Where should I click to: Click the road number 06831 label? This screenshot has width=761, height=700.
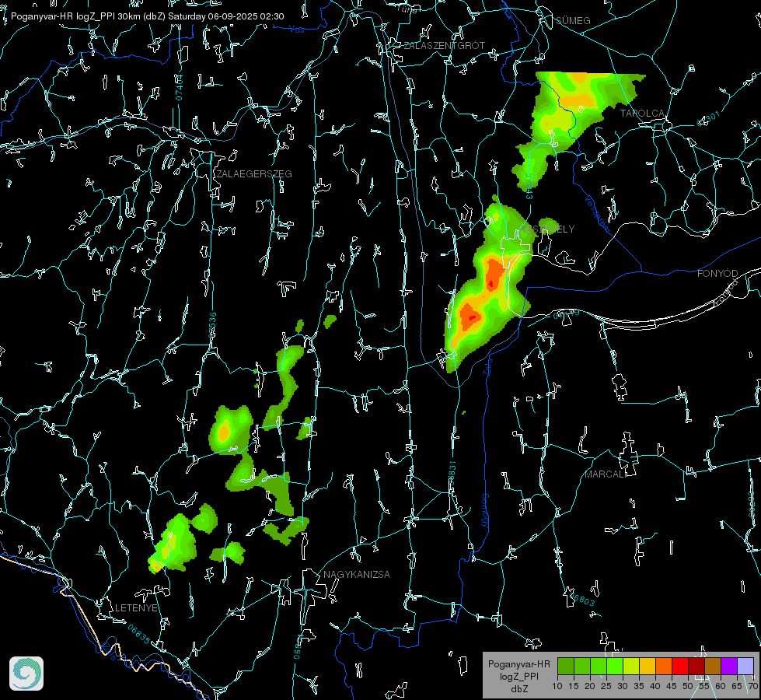point(452,474)
